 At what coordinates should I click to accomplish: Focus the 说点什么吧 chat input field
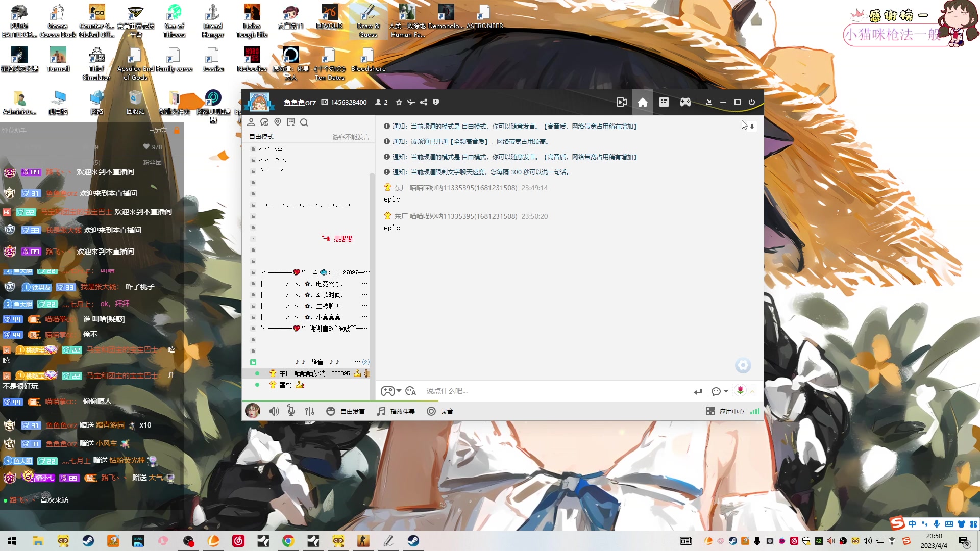point(556,391)
